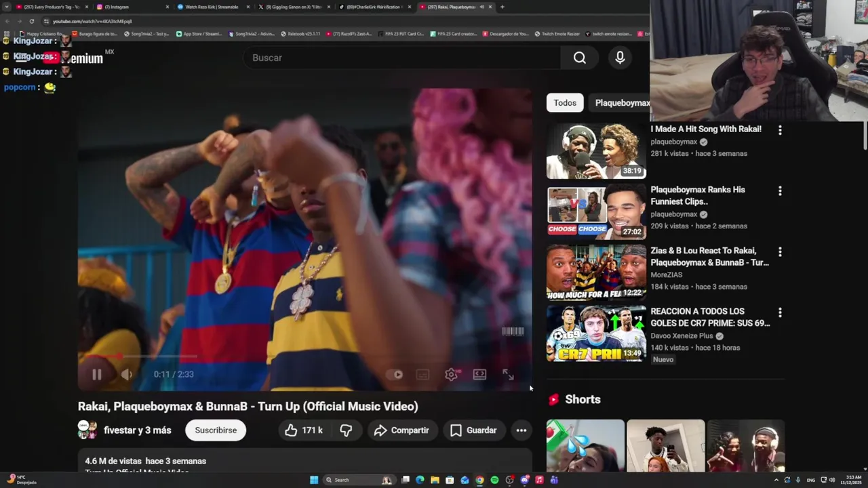
Task: Open the first Shorts thumbnail with the blue droplets
Action: tap(585, 445)
